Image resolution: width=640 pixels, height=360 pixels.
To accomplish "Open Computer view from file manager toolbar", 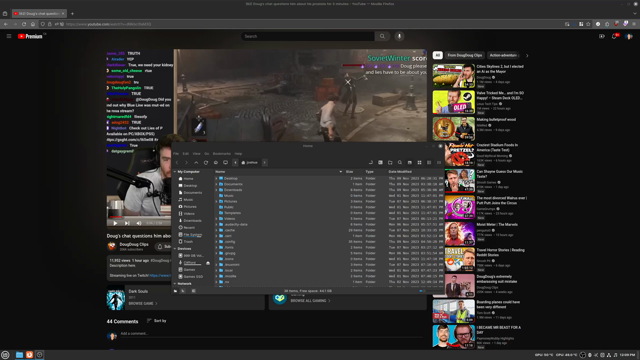I will click(x=225, y=162).
